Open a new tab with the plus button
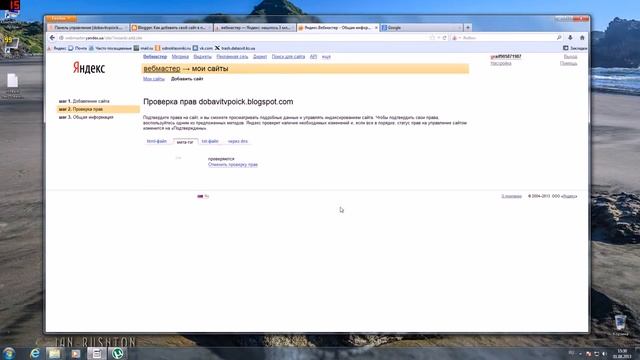Viewport: 640px width, 360px height. coord(468,27)
